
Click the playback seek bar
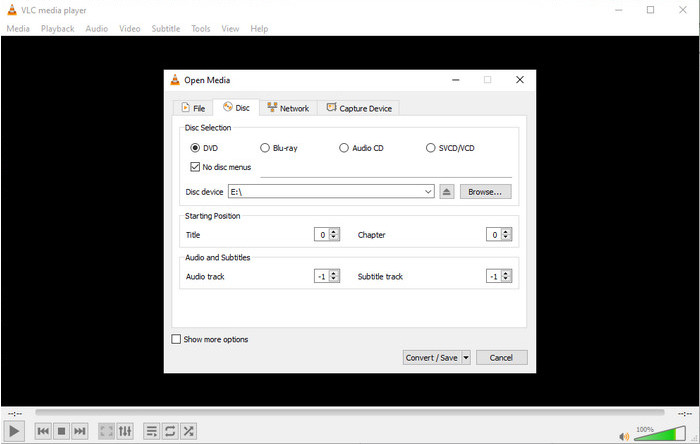350,413
